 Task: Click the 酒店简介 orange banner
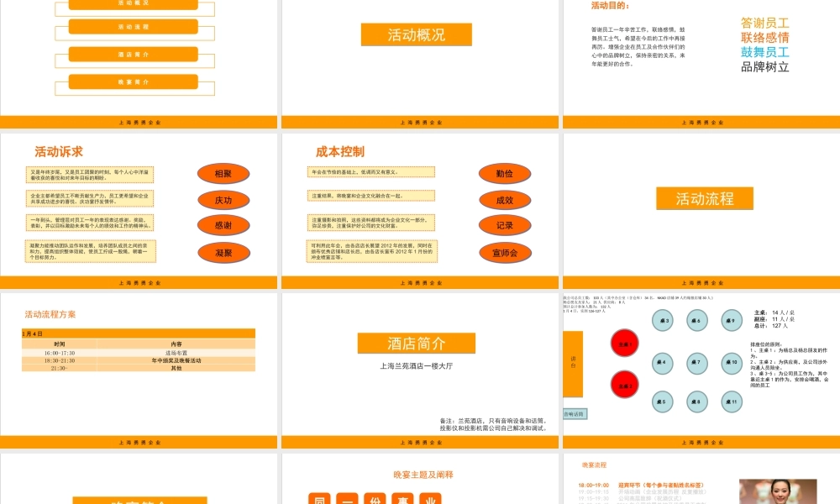click(x=417, y=343)
